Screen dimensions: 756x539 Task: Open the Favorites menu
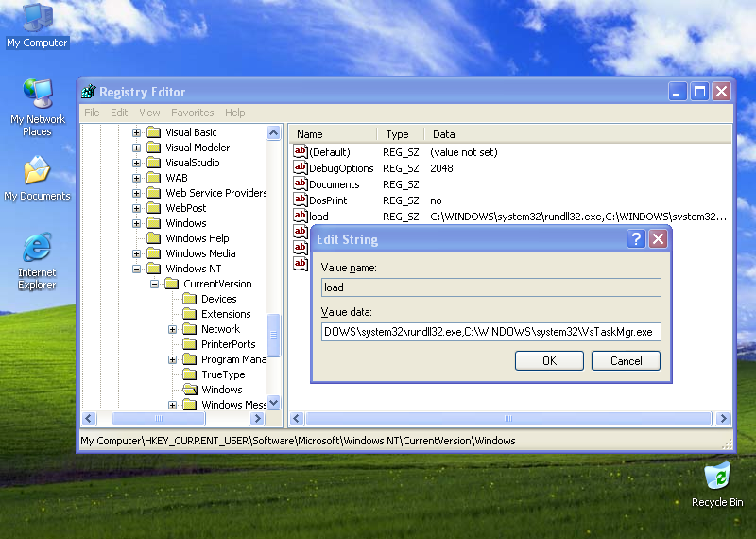[193, 113]
